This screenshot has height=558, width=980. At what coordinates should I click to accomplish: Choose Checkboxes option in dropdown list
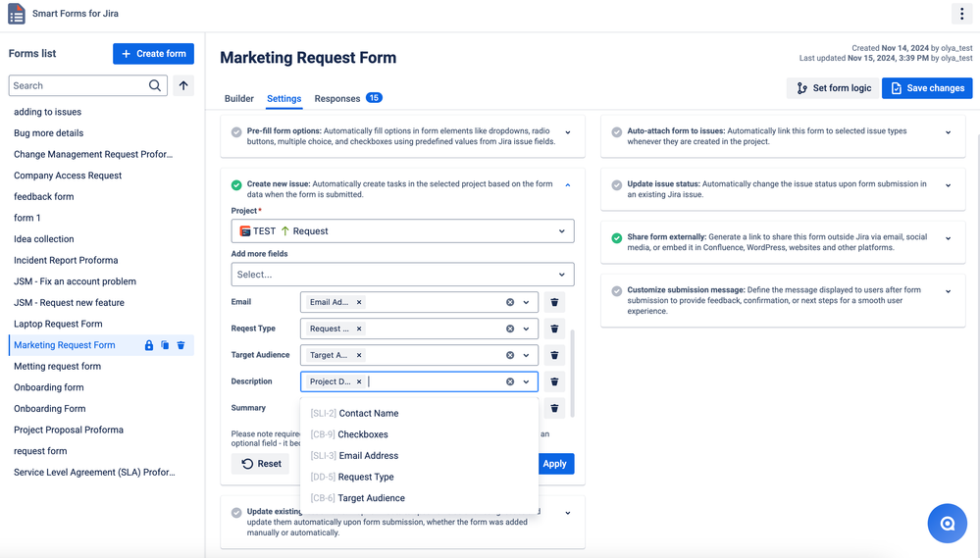tap(420, 434)
